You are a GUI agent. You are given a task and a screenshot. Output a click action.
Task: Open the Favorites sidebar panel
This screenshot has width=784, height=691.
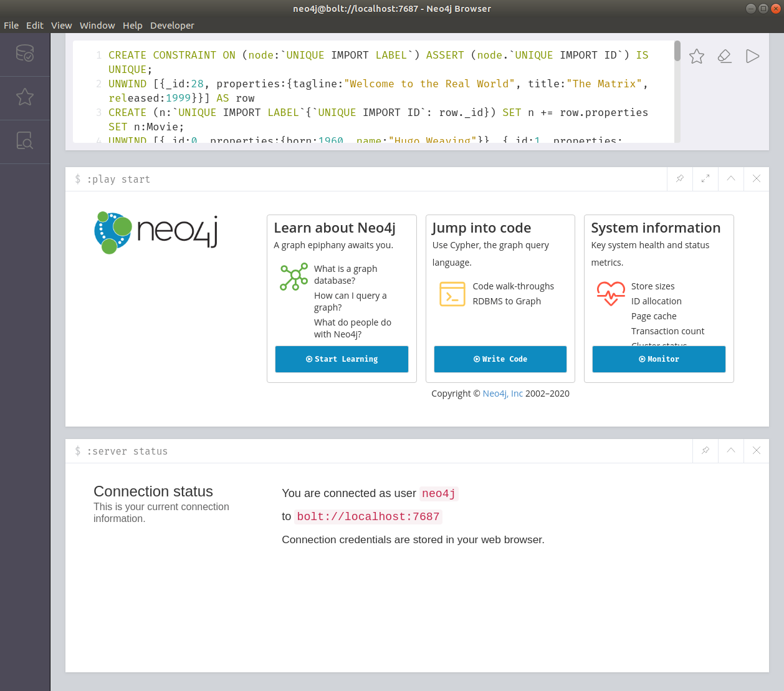coord(25,98)
